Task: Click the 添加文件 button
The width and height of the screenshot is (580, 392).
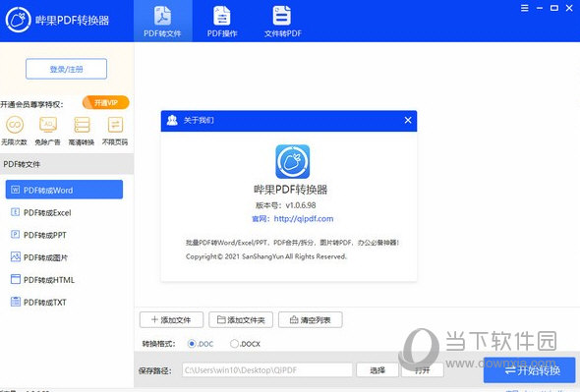Action: [x=171, y=320]
